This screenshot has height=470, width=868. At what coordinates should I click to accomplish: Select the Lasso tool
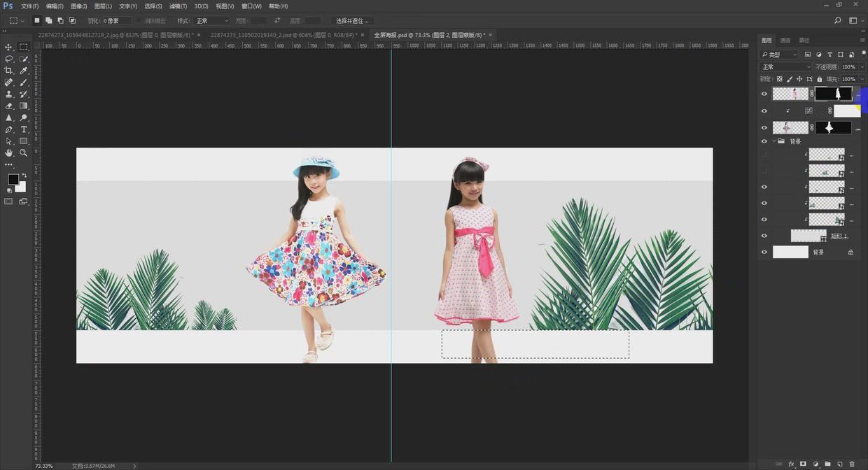[9, 59]
